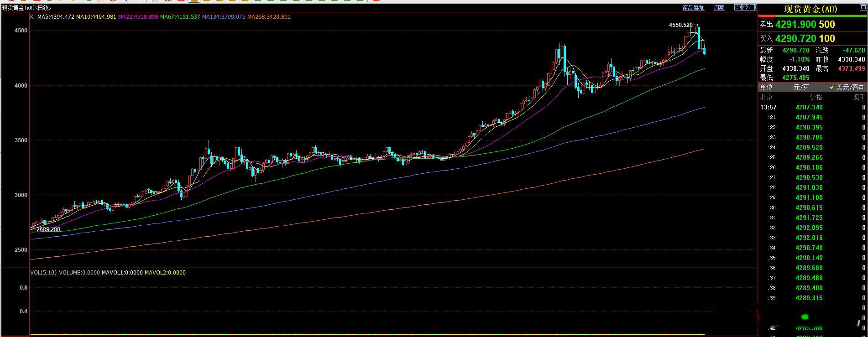This screenshot has width=868, height=337.
Task: Open the 商品叠加 overlay link
Action: pyautogui.click(x=693, y=8)
